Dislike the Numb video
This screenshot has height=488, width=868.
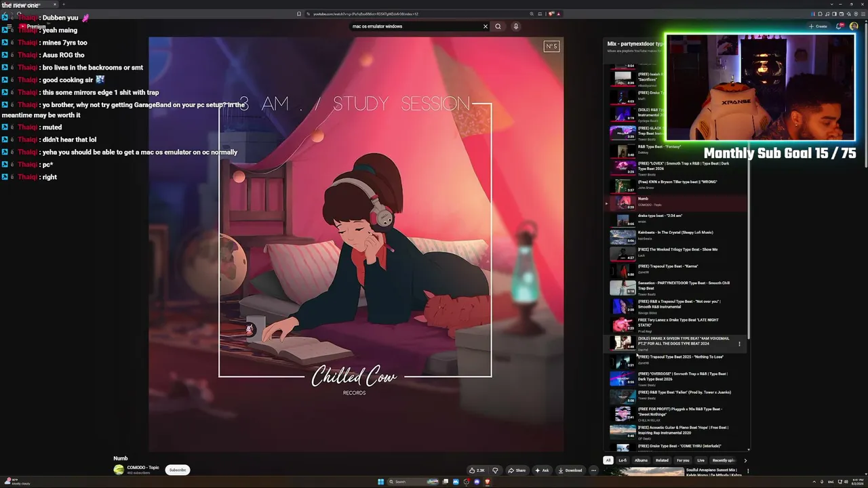[495, 470]
